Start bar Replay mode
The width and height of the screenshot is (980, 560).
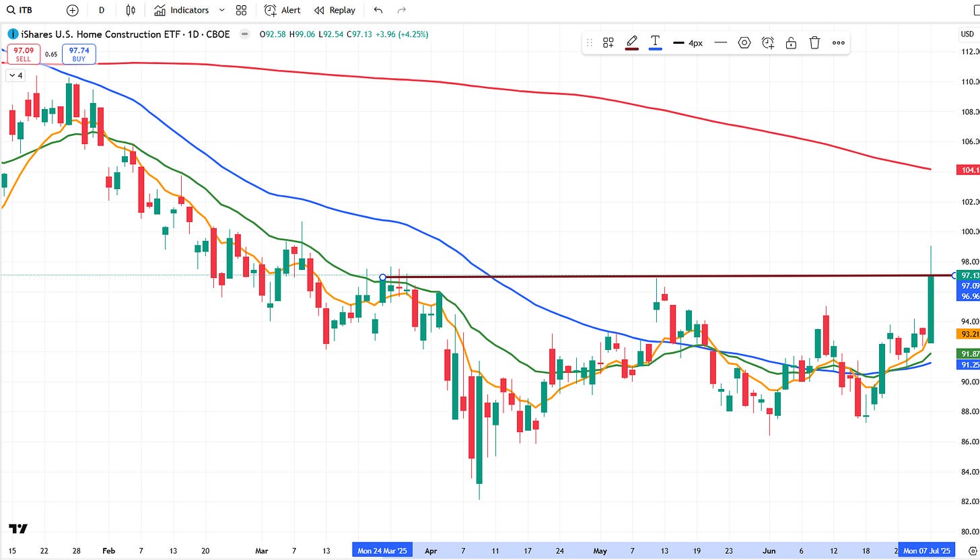(335, 10)
